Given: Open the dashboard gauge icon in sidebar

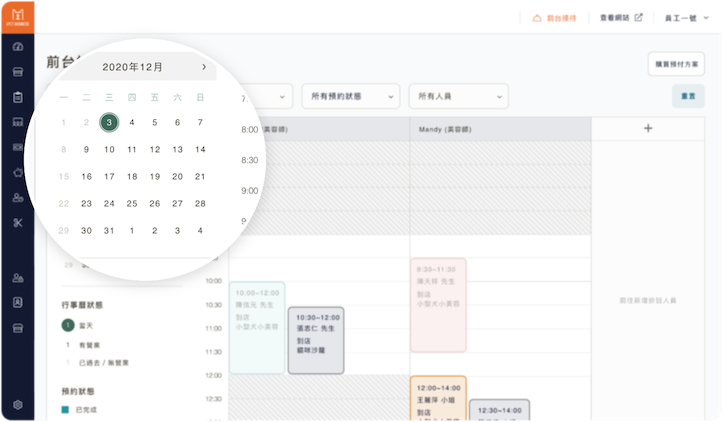Looking at the screenshot, I should pyautogui.click(x=18, y=47).
